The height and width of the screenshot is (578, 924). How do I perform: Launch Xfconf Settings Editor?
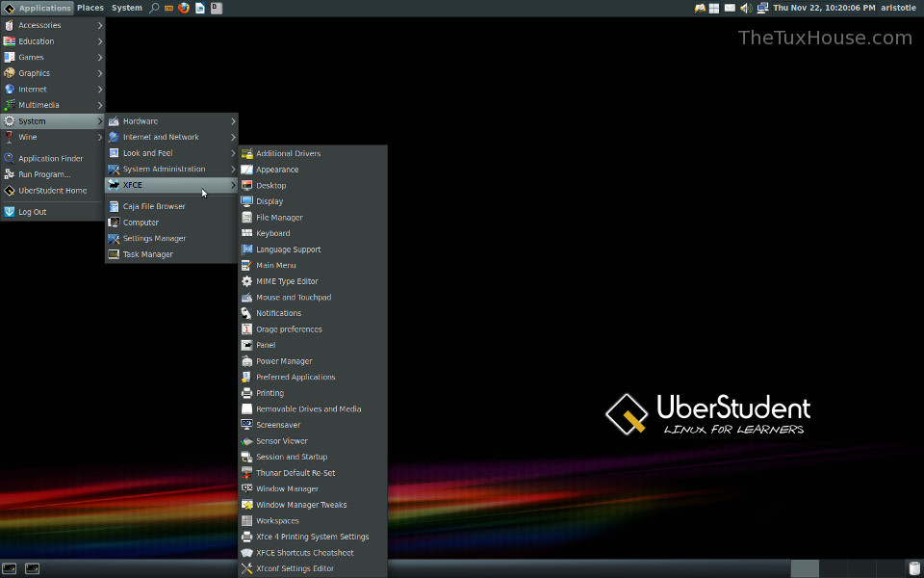(295, 568)
